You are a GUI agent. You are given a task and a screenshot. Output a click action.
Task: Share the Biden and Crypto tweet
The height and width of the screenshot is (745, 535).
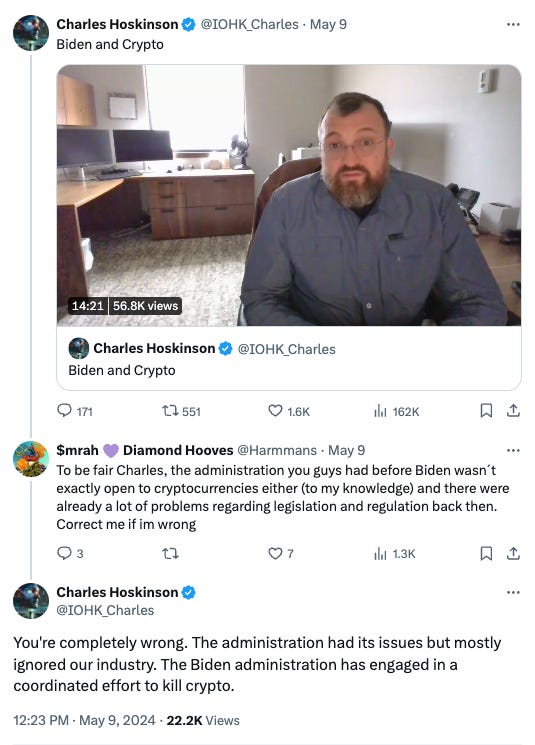pyautogui.click(x=513, y=411)
